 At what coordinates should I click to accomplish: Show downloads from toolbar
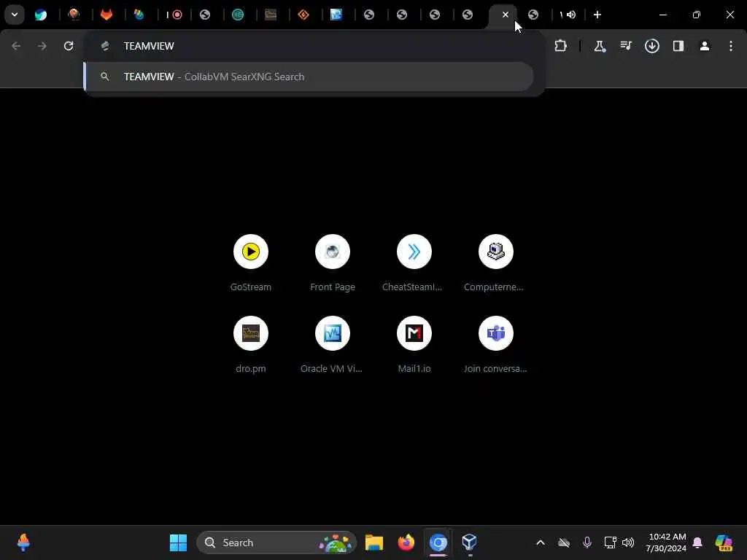click(652, 46)
